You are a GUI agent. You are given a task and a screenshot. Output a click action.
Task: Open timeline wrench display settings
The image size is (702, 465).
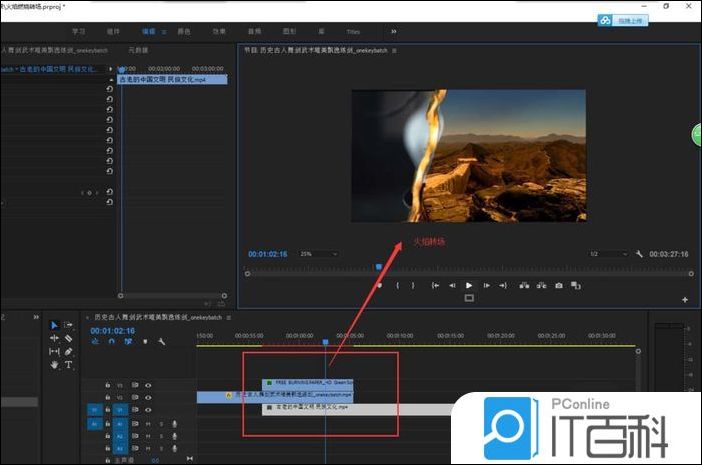pos(161,342)
